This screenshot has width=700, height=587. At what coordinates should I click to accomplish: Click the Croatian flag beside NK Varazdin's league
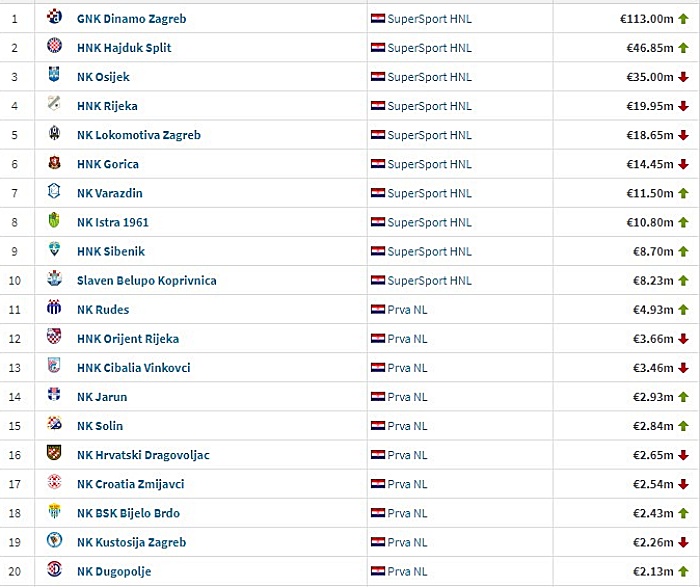(x=378, y=193)
